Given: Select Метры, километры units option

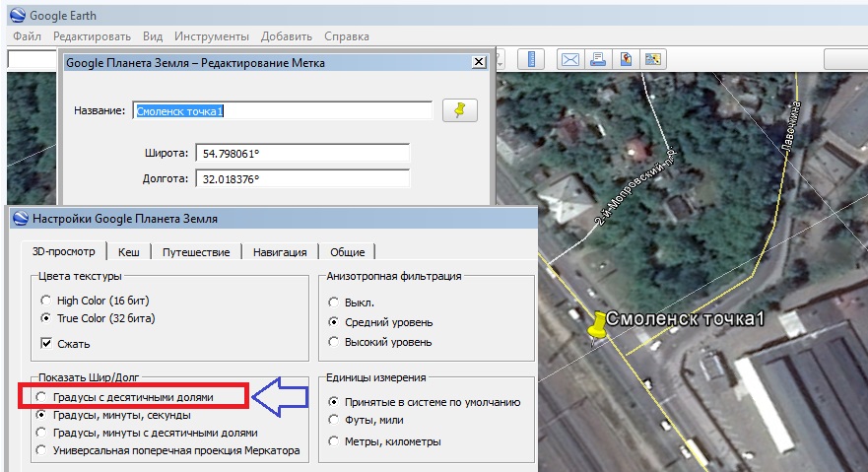Looking at the screenshot, I should [x=335, y=440].
